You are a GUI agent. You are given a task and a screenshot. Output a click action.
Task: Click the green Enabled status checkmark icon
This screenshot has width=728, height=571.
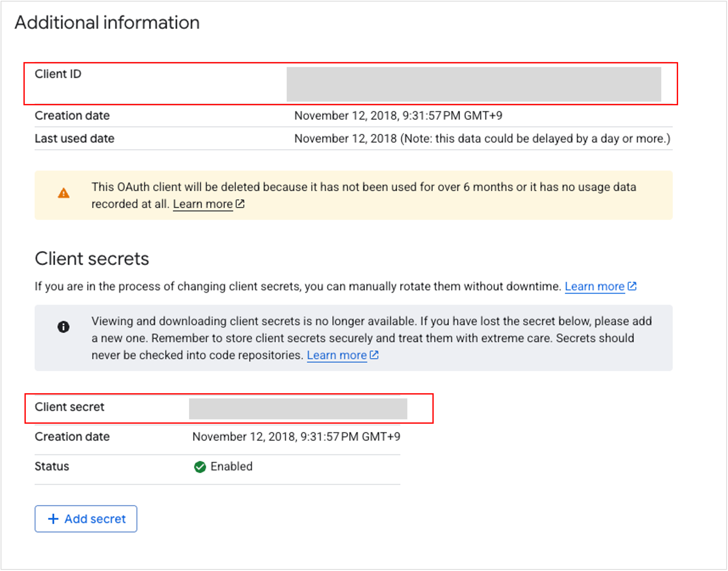pos(200,467)
